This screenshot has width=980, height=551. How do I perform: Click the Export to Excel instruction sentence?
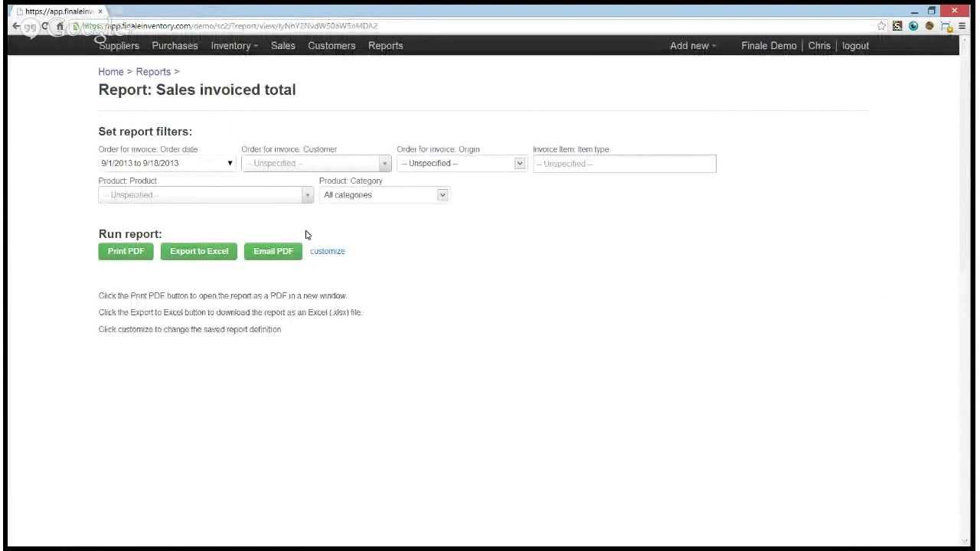[x=230, y=312]
